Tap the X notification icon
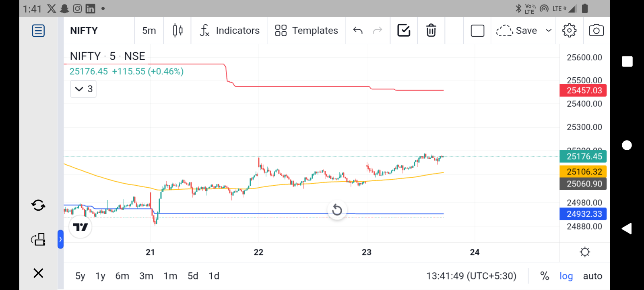 [52, 8]
